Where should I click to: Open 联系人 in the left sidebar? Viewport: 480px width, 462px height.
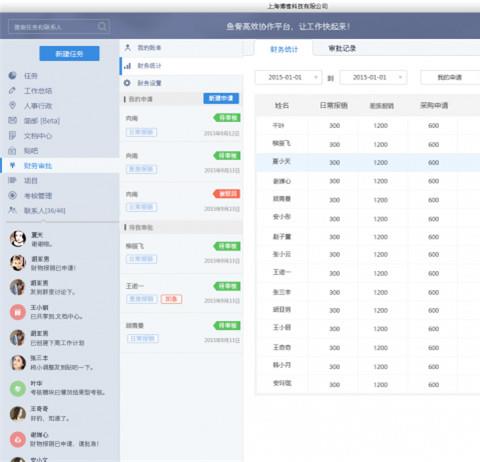pyautogui.click(x=60, y=210)
